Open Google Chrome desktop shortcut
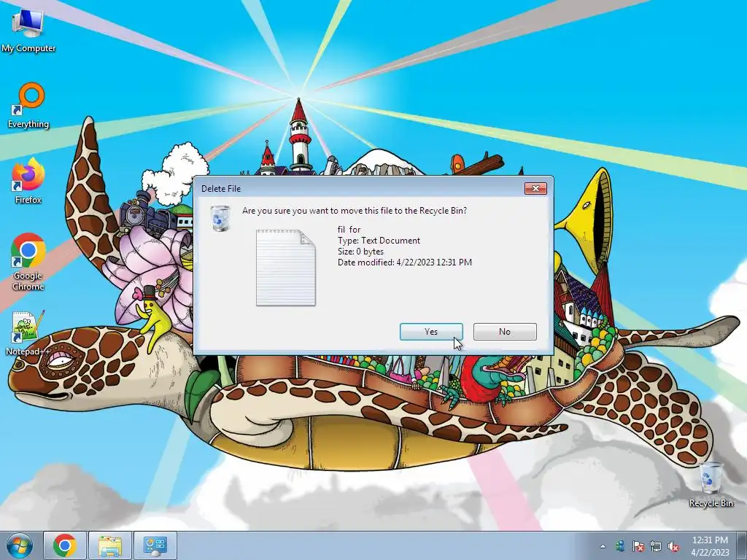This screenshot has width=747, height=560. tap(28, 262)
